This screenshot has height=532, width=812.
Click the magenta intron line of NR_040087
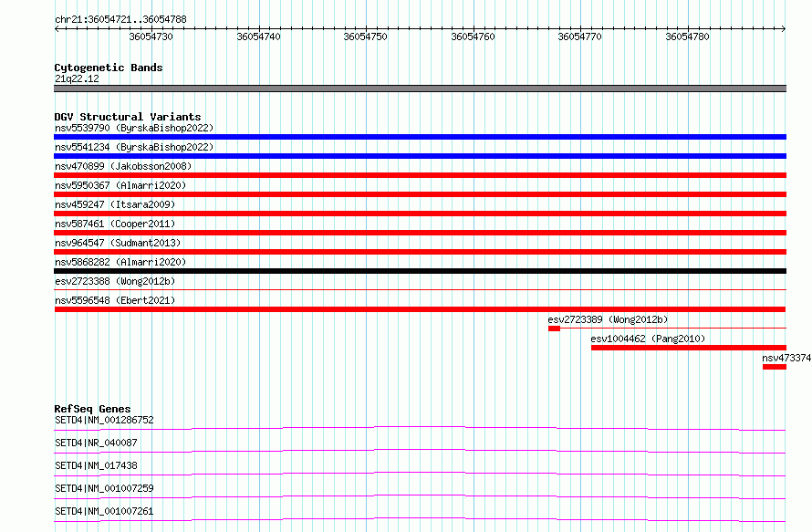point(420,451)
